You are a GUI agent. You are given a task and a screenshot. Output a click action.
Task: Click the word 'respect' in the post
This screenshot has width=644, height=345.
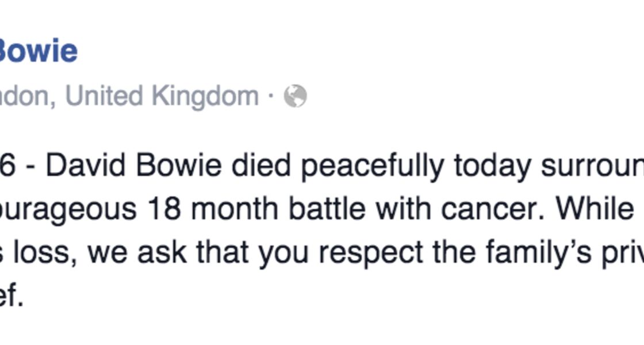point(371,254)
